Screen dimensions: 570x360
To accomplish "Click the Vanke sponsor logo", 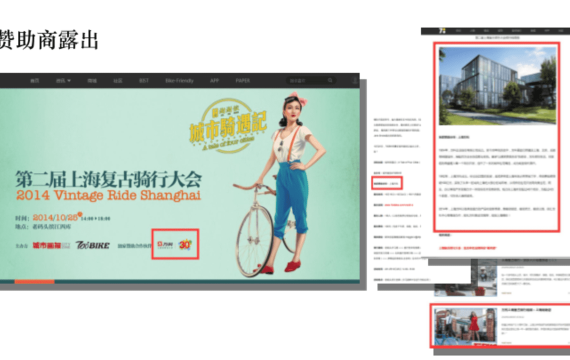I will (x=165, y=244).
